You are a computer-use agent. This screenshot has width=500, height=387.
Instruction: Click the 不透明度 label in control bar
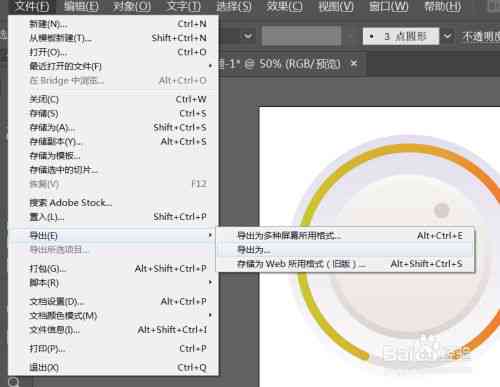(481, 36)
